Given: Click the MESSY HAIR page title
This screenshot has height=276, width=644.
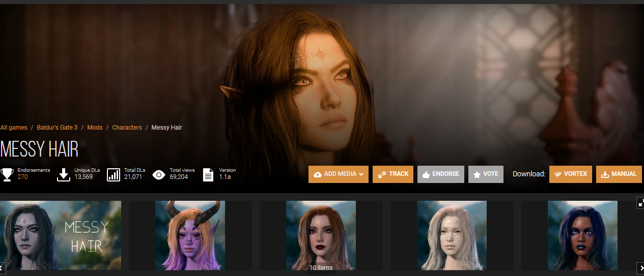Looking at the screenshot, I should point(39,149).
